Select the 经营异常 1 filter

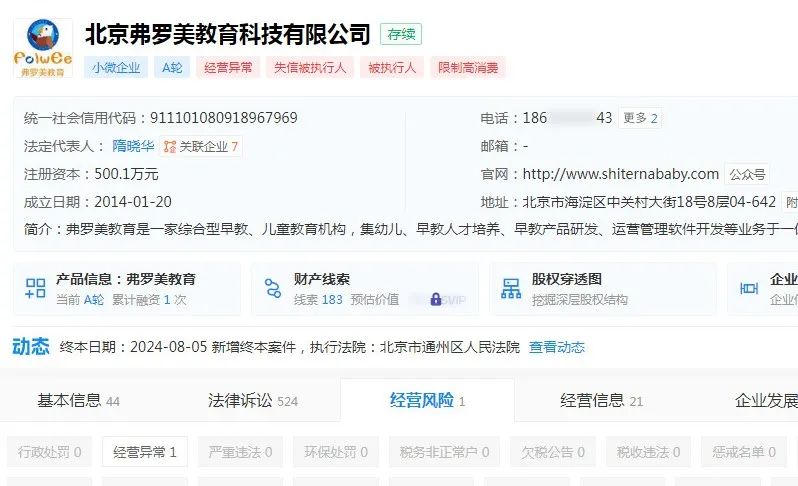coord(145,451)
